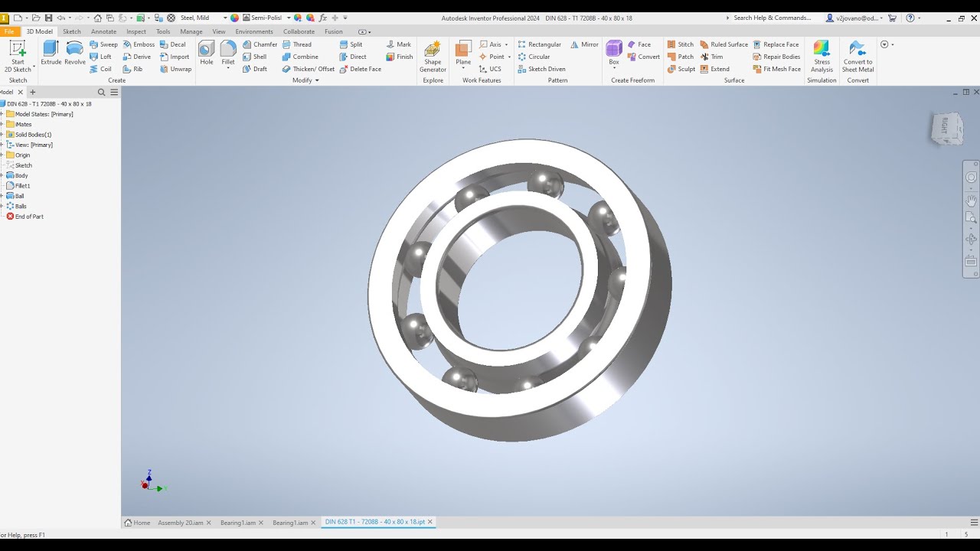Screen dimensions: 980x551
Task: Click the Search Help & Commands field
Action: click(772, 18)
